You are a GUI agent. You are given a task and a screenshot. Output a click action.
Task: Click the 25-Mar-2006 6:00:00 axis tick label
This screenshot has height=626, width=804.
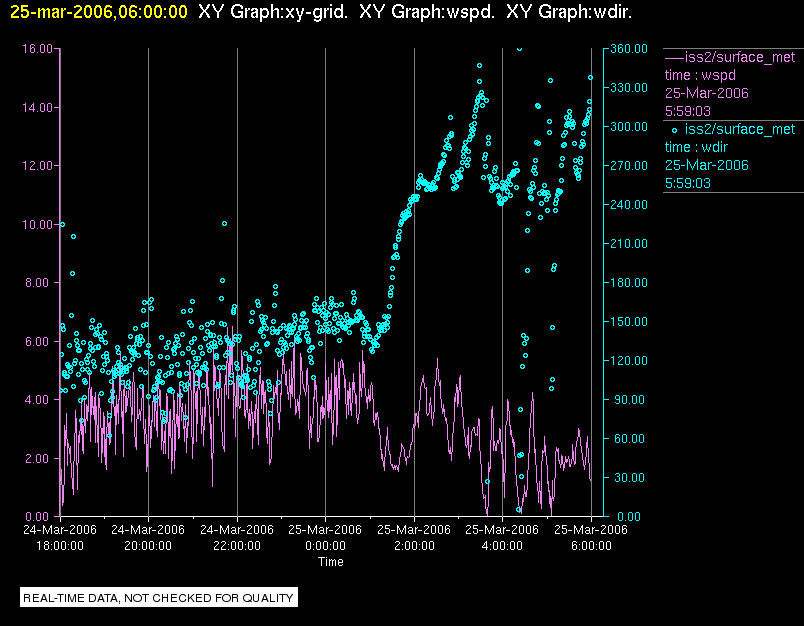coord(591,538)
